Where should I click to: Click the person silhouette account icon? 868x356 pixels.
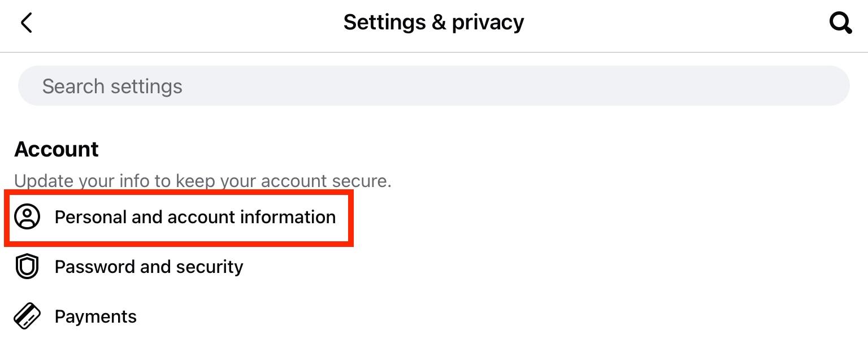(27, 217)
